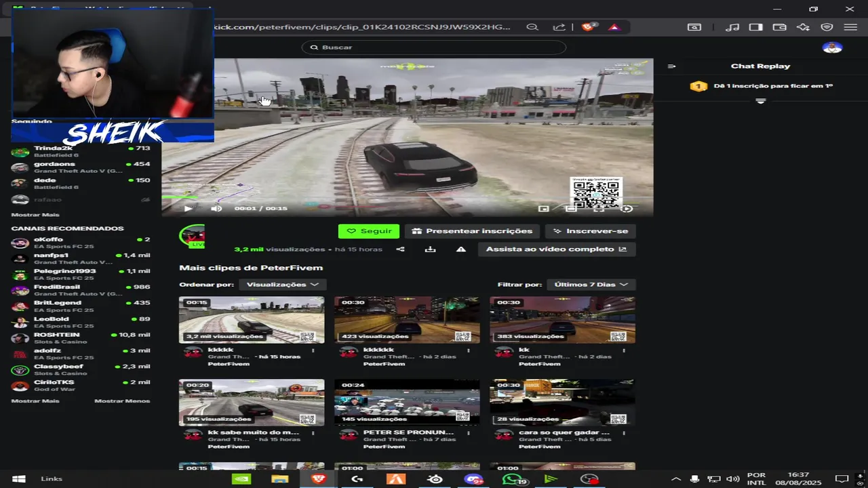This screenshot has height=488, width=868.
Task: Open the 3,2 mil visualizações clip thumbnail
Action: click(x=252, y=320)
